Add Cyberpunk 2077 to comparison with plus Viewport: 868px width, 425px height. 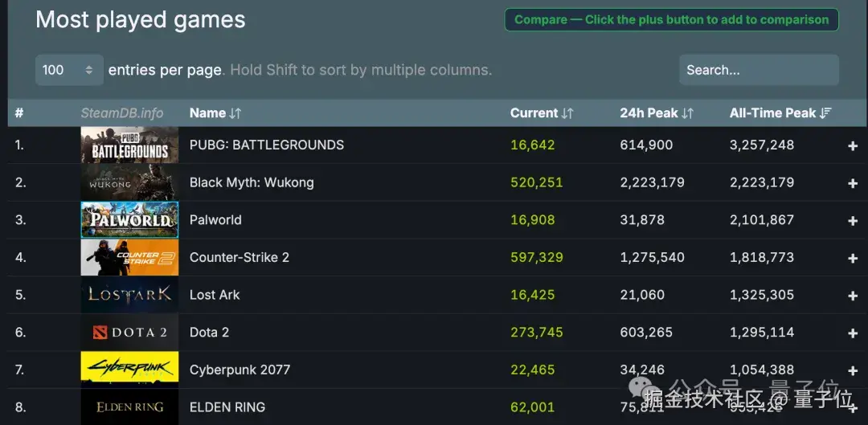(x=853, y=370)
